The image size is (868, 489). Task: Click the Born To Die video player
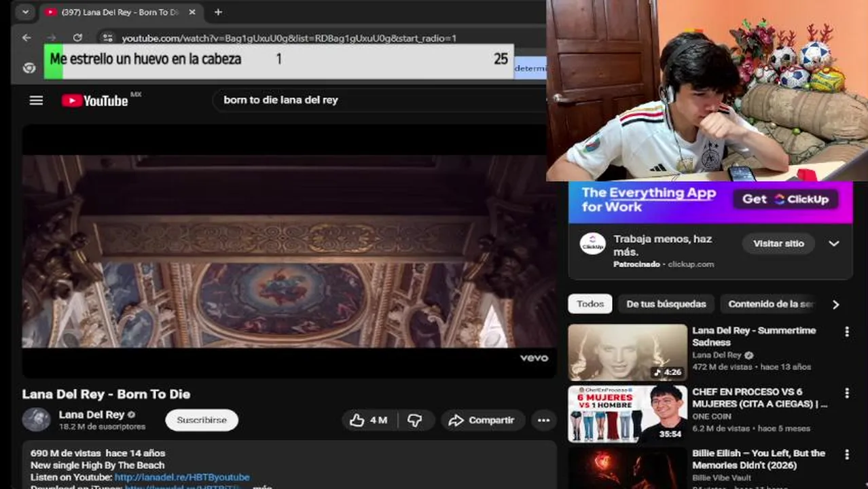coord(289,251)
